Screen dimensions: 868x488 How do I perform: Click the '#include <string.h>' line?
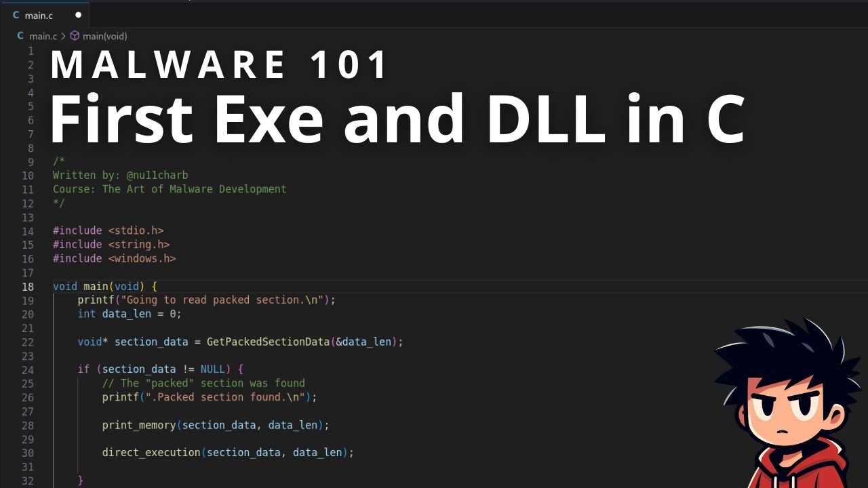click(111, 245)
